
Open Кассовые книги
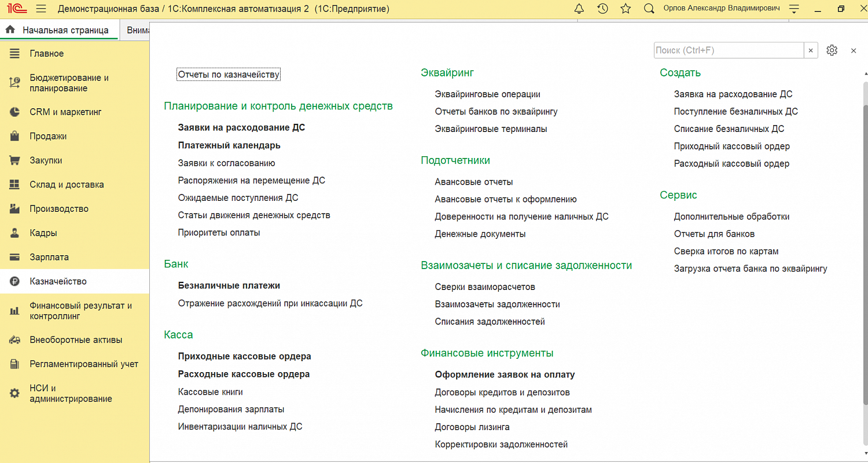[x=211, y=392]
